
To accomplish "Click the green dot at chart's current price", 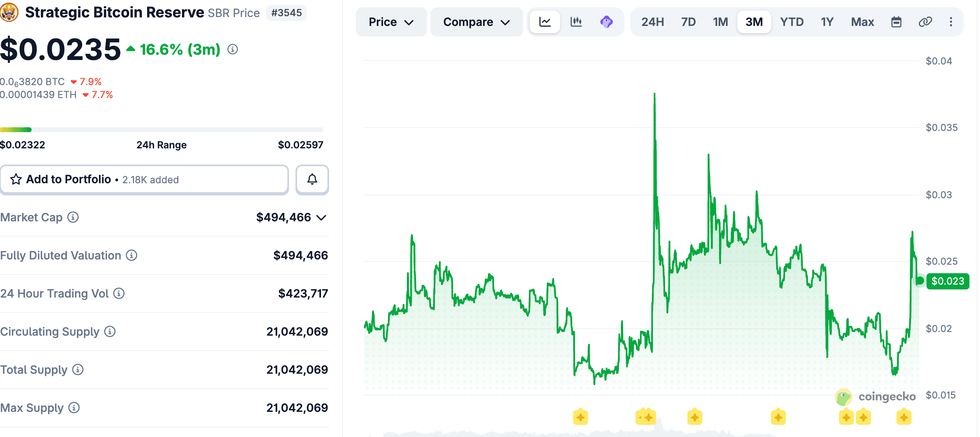I will [920, 281].
